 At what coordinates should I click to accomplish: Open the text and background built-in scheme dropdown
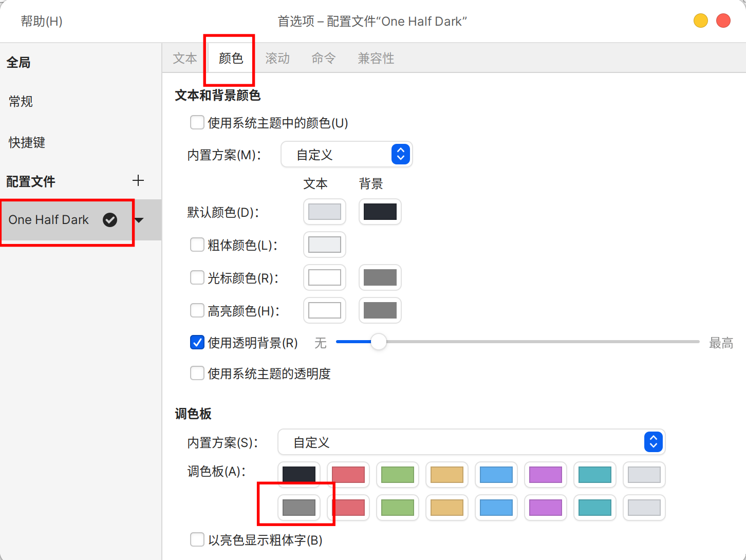click(x=347, y=155)
